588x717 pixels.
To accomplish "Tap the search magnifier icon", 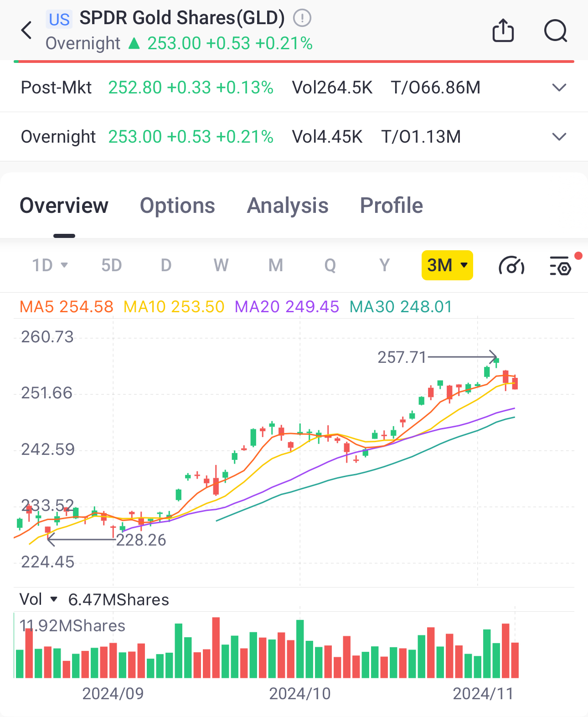I will click(x=556, y=31).
